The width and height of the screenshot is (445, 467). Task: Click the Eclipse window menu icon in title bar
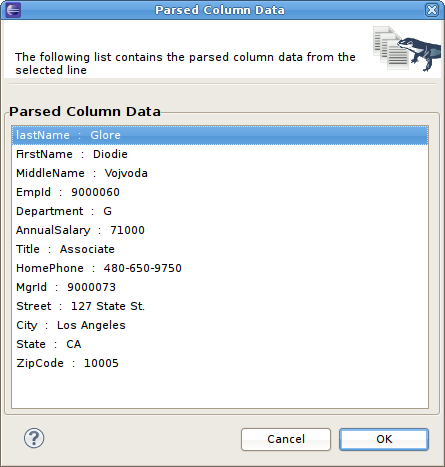(13, 10)
